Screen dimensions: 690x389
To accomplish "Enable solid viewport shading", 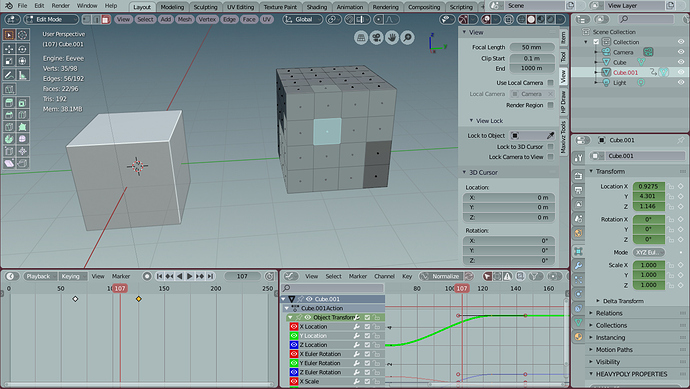I will point(531,19).
